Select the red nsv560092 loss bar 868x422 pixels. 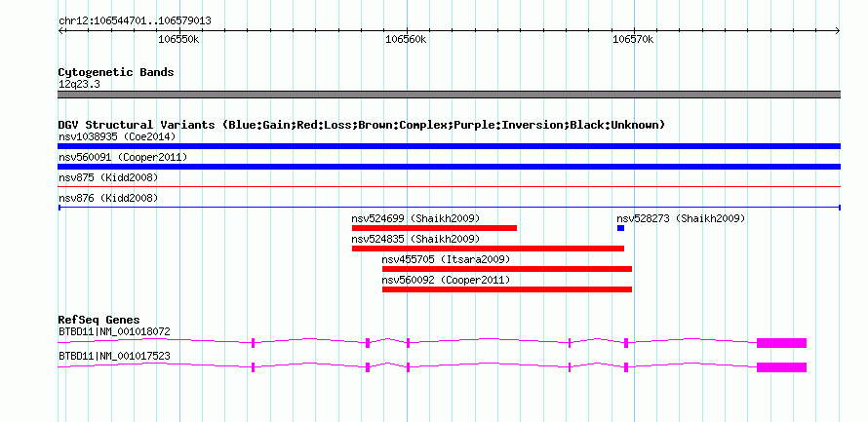(507, 289)
